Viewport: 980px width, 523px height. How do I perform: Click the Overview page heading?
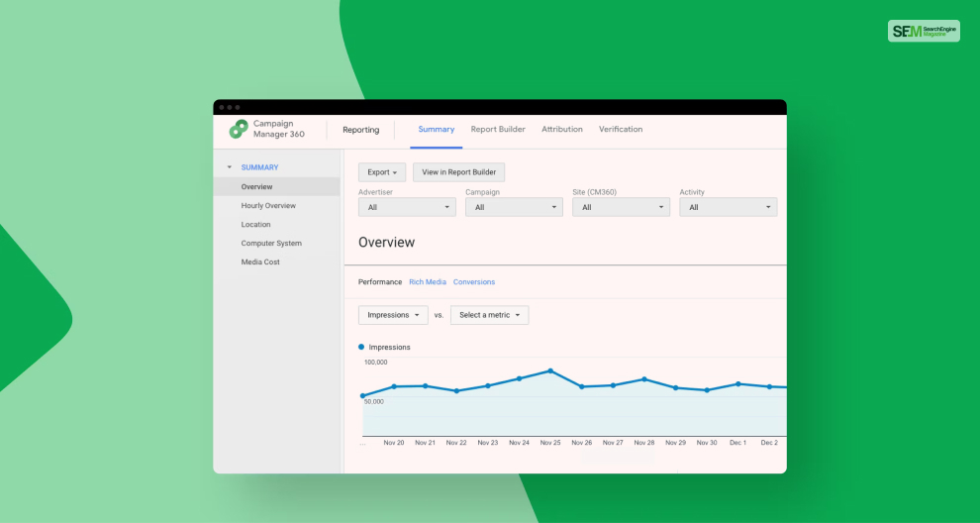[x=386, y=242]
